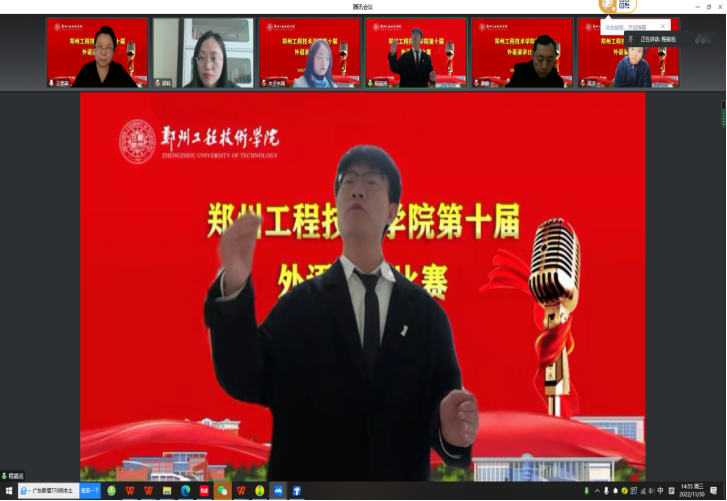Select the third thumbnail of the long-haired woman
This screenshot has width=727, height=501.
(310, 53)
